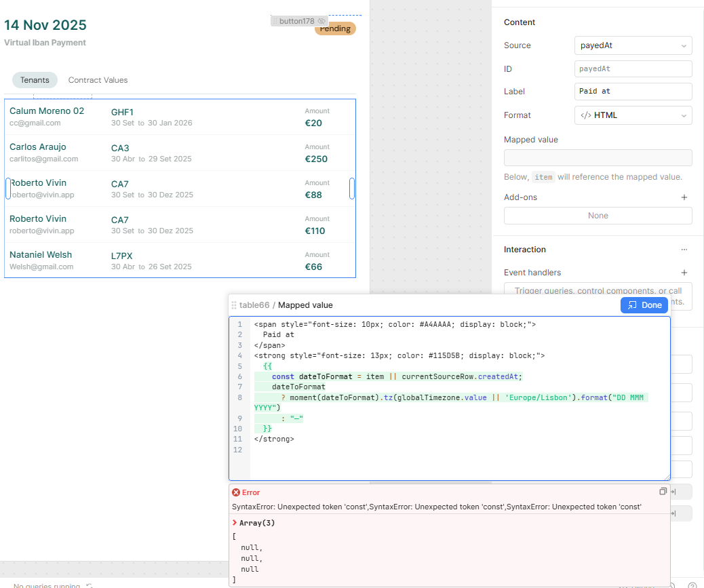This screenshot has height=588, width=704.
Task: Click the Label field containing Paid at
Action: 633,92
